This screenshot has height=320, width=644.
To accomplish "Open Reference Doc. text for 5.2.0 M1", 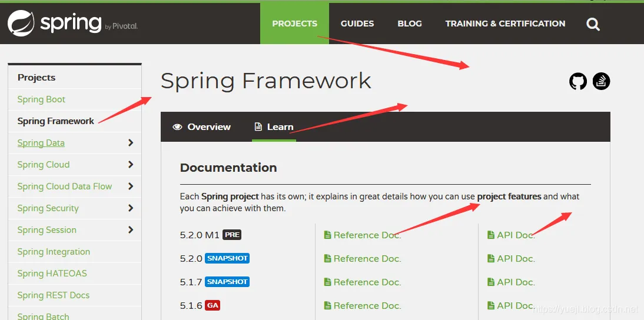I will pos(367,235).
